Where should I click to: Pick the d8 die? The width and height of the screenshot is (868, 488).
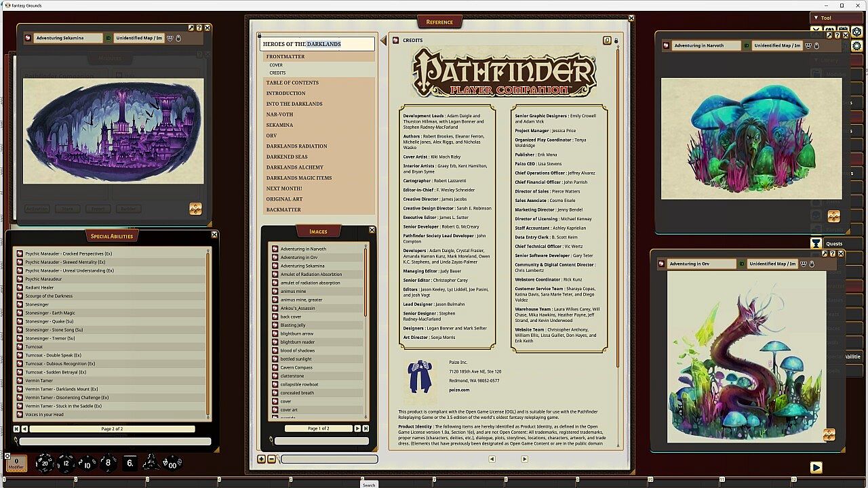click(108, 464)
